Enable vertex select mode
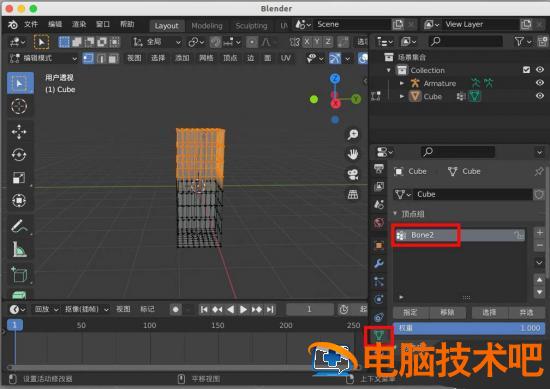This screenshot has width=550, height=389. [88, 58]
